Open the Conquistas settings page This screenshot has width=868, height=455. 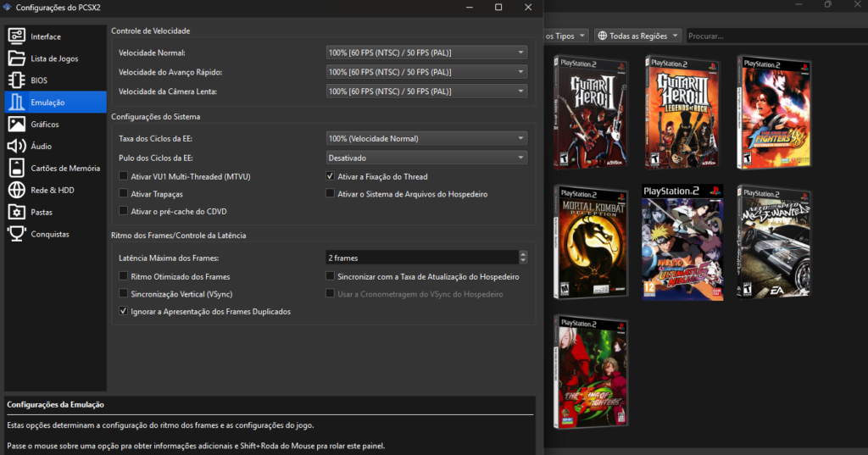[x=55, y=234]
